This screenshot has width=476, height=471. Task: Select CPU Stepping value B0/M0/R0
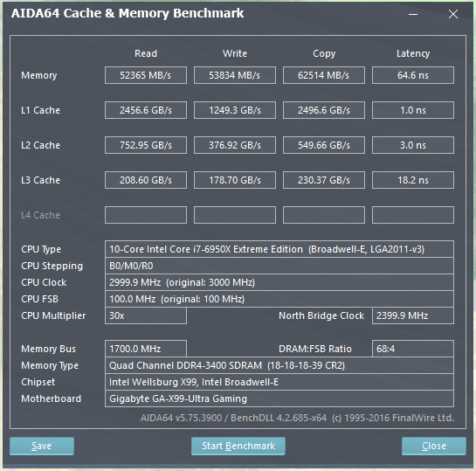(x=279, y=266)
